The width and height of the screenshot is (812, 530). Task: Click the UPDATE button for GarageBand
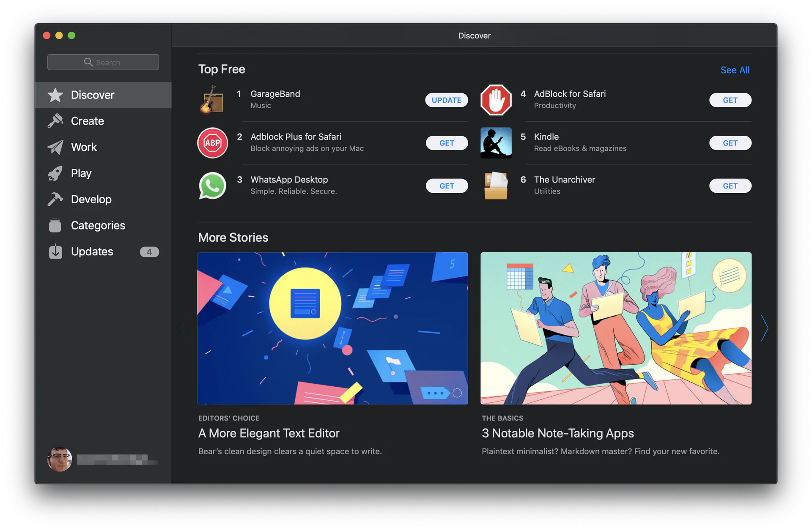tap(447, 100)
